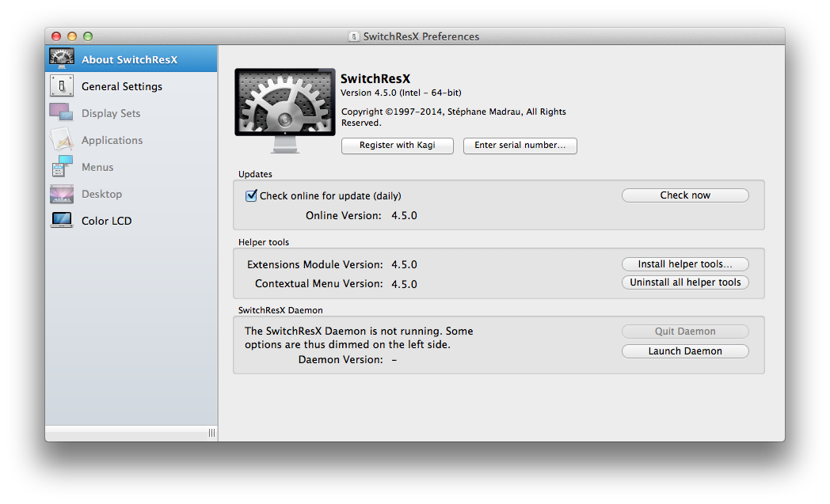Zoom the SwitchResX Preferences window

point(88,36)
